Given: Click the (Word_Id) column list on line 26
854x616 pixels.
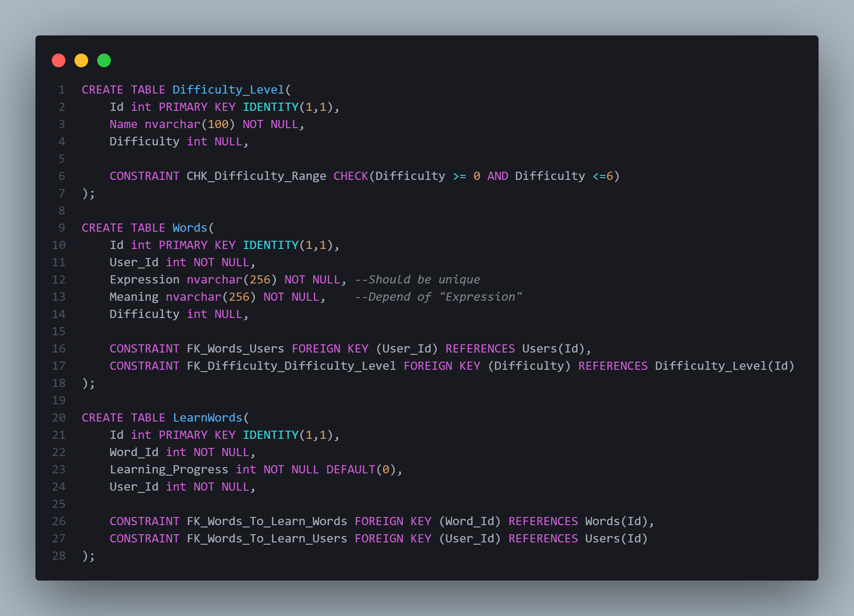Looking at the screenshot, I should (470, 521).
